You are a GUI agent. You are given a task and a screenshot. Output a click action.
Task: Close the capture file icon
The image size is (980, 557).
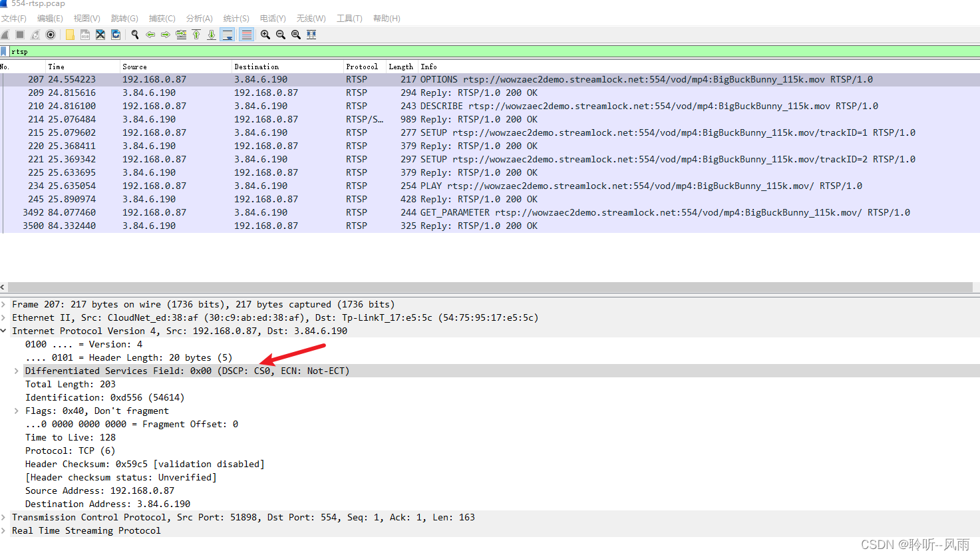pos(100,35)
